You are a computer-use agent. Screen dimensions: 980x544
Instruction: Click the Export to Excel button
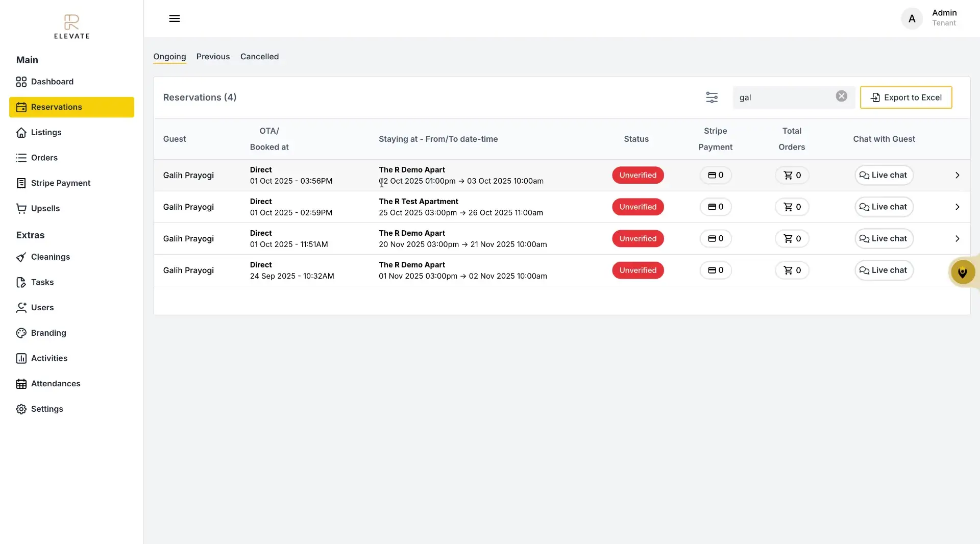coord(906,97)
